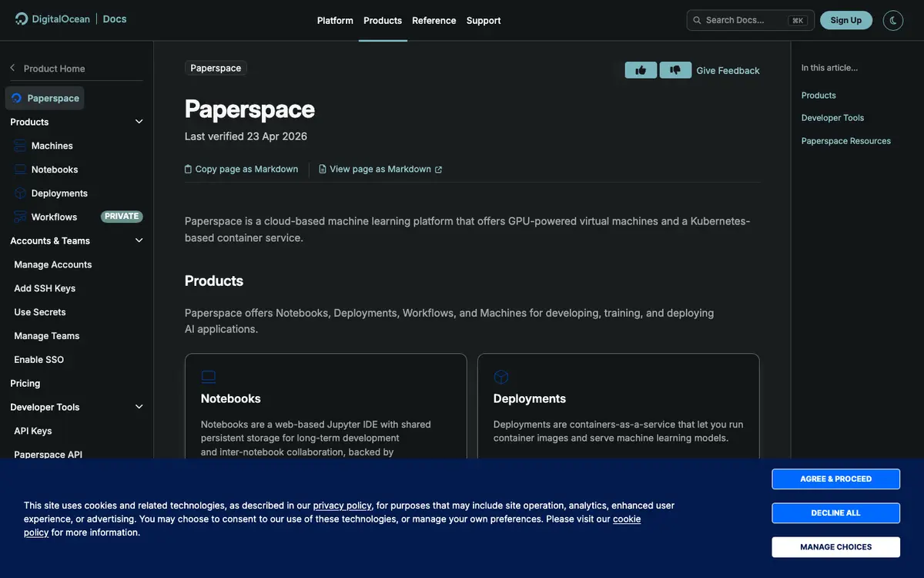The image size is (924, 578).
Task: Click the Paperspace logo icon in sidebar
Action: 17,98
